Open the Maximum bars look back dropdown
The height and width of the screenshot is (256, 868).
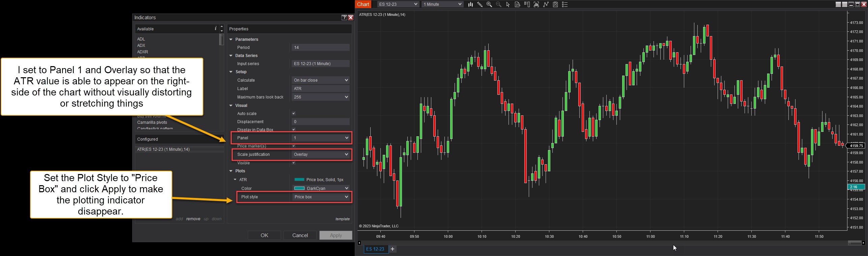[x=320, y=97]
